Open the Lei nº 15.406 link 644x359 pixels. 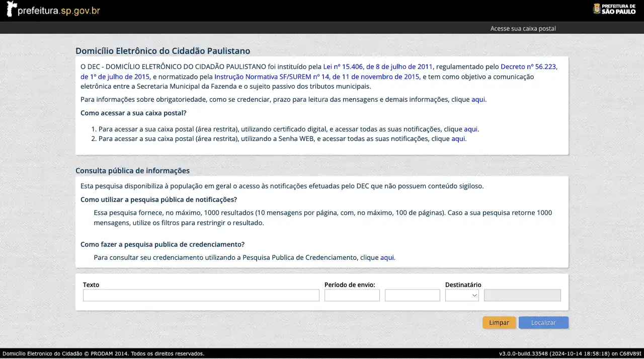378,66
